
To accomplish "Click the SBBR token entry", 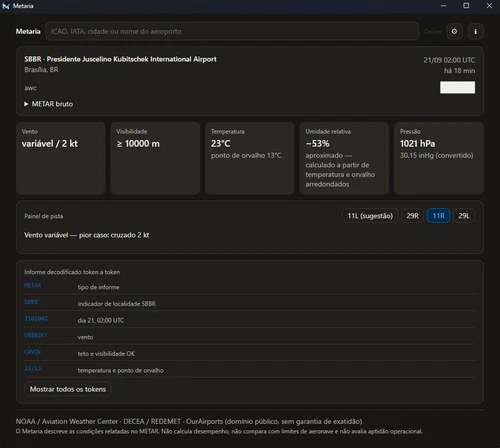I will (x=31, y=302).
